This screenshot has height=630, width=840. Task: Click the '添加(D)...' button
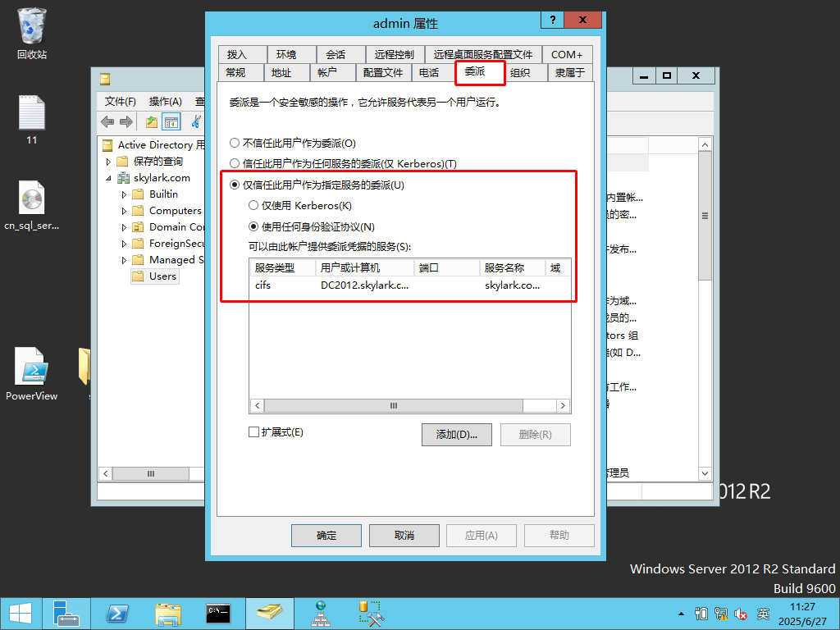(456, 435)
